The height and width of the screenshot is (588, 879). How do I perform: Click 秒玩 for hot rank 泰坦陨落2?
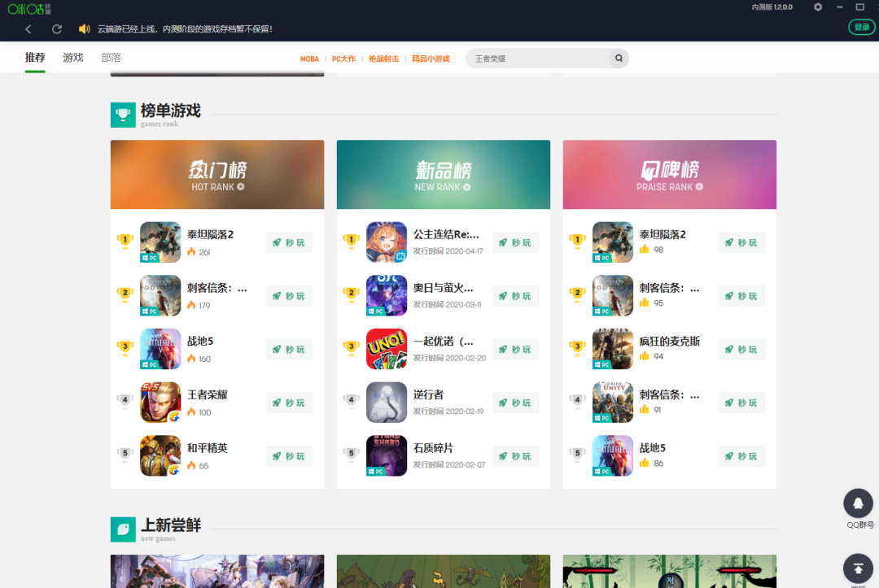[x=289, y=242]
